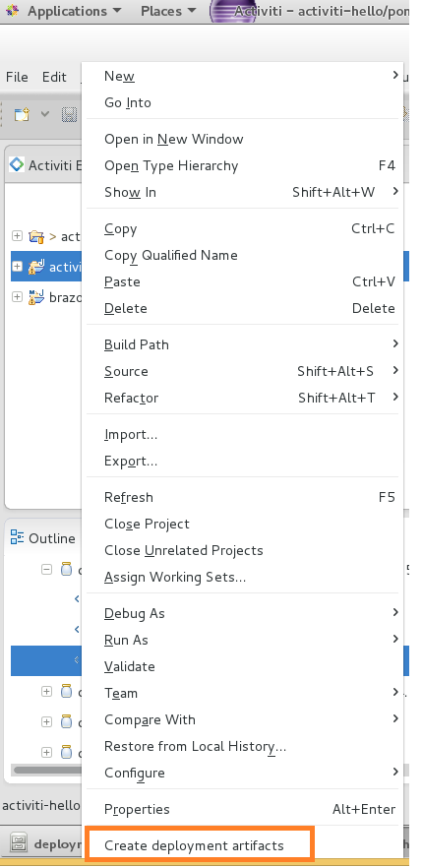Select the selected activiti project folder icon
The width and height of the screenshot is (423, 868).
(x=36, y=267)
